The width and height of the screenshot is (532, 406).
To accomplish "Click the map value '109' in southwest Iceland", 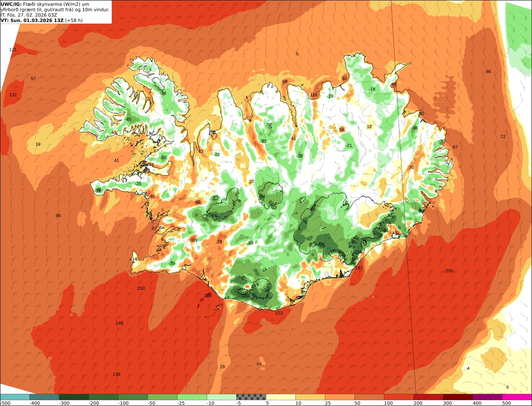I will [193, 240].
